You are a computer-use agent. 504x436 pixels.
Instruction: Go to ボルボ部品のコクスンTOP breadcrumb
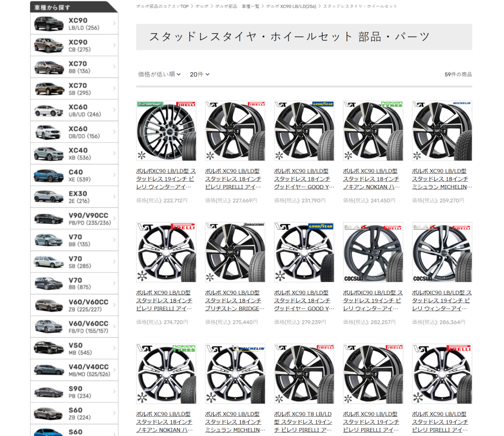pyautogui.click(x=162, y=6)
